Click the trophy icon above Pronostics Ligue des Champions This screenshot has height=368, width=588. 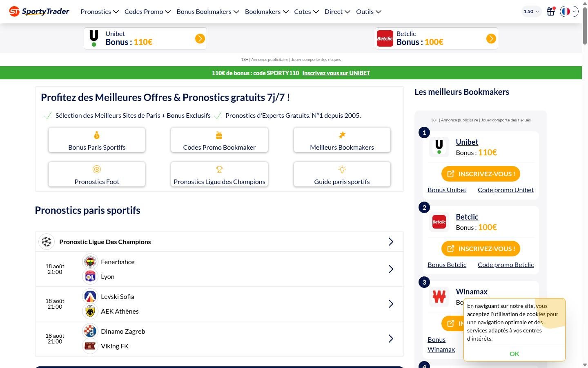219,169
